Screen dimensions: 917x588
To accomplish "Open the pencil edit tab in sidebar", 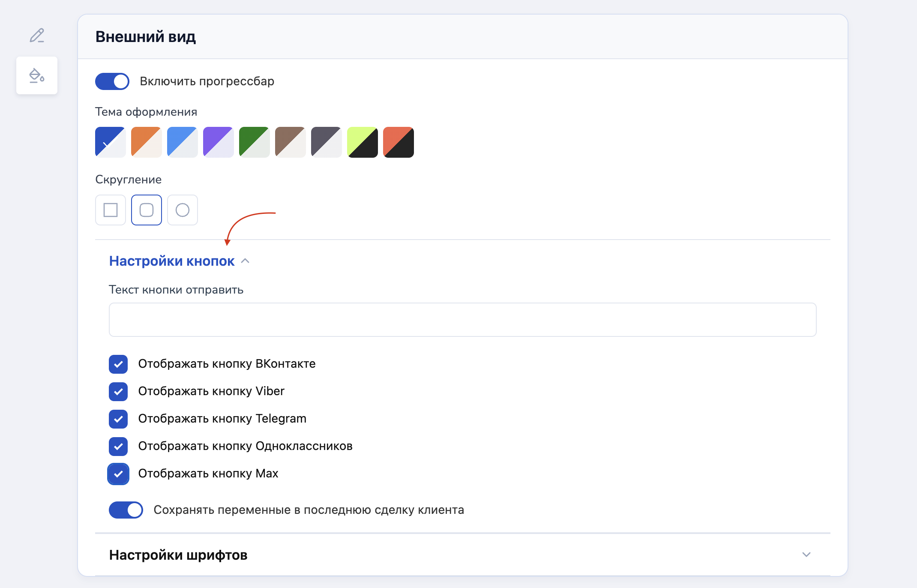I will coord(37,35).
